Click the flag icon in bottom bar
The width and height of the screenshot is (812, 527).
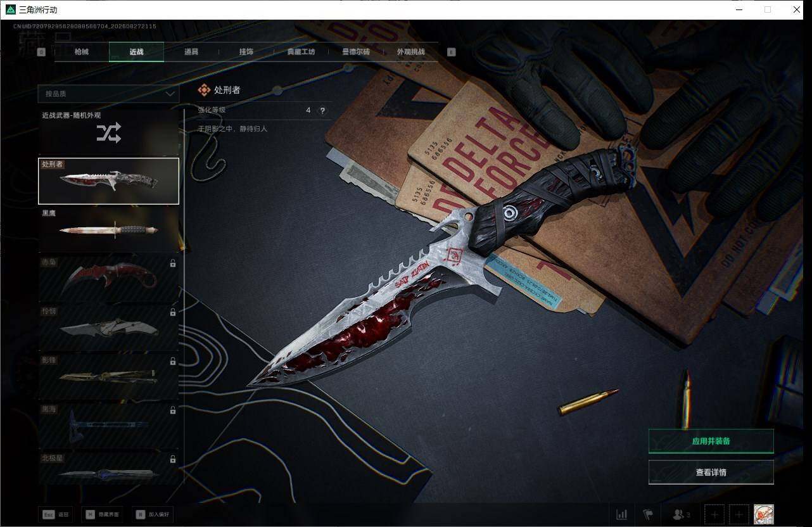tap(648, 514)
